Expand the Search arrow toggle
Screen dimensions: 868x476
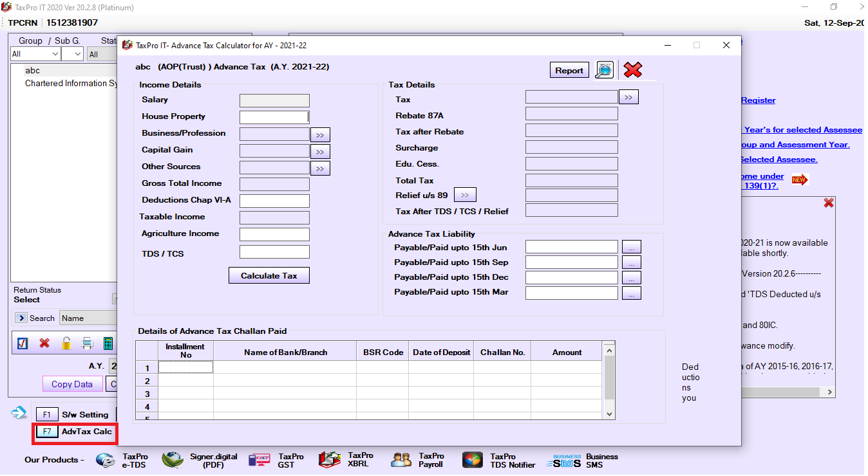click(21, 318)
